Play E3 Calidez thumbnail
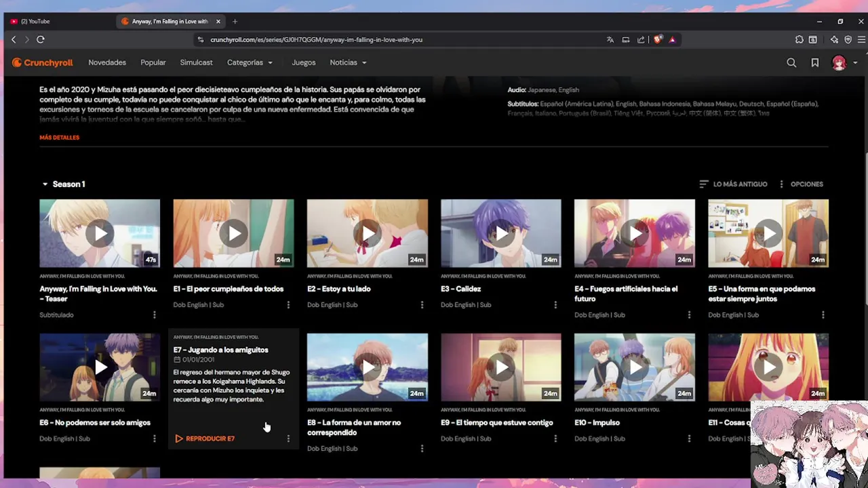The height and width of the screenshot is (488, 868). pyautogui.click(x=501, y=233)
